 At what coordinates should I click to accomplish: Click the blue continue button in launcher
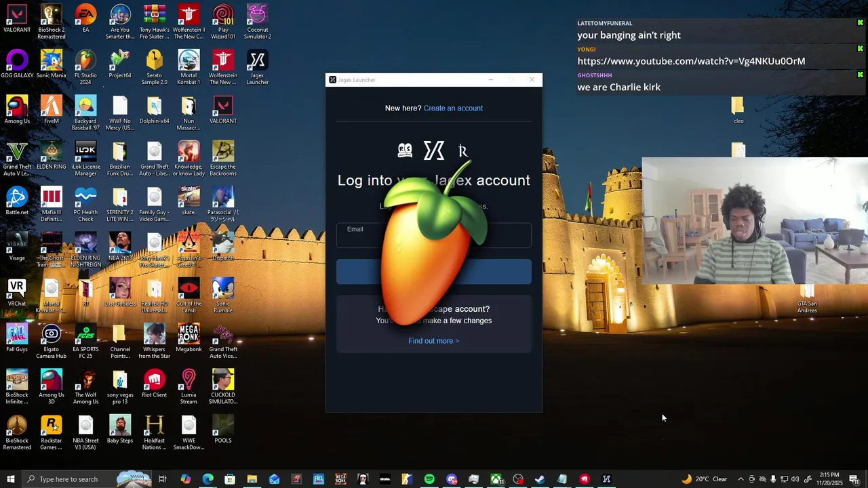point(434,272)
